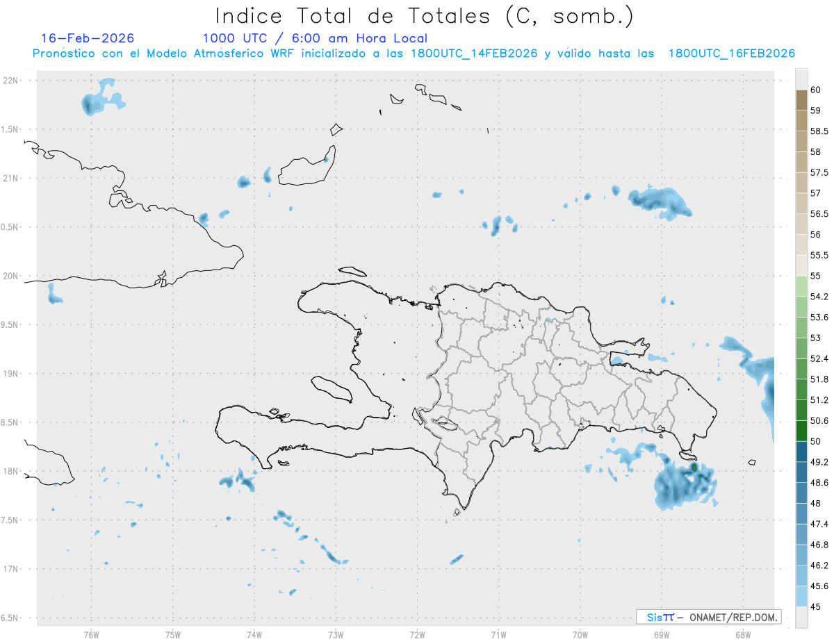Click the "46.8" colorbar value
Viewport: 834px width, 644px height.
click(x=819, y=545)
